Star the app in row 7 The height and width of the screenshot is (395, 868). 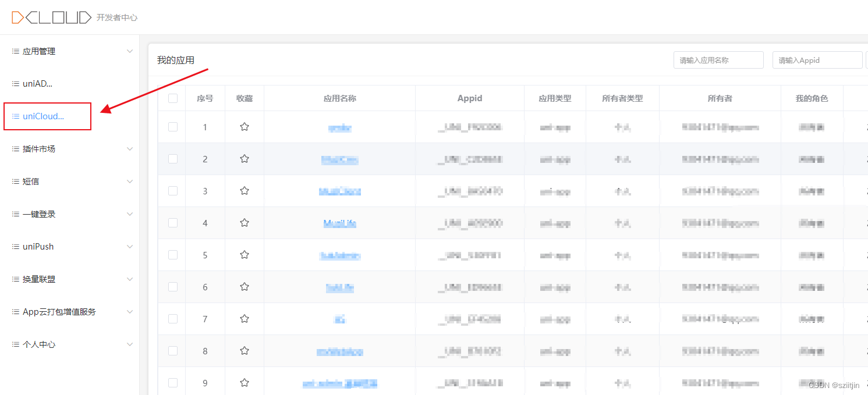[245, 318]
